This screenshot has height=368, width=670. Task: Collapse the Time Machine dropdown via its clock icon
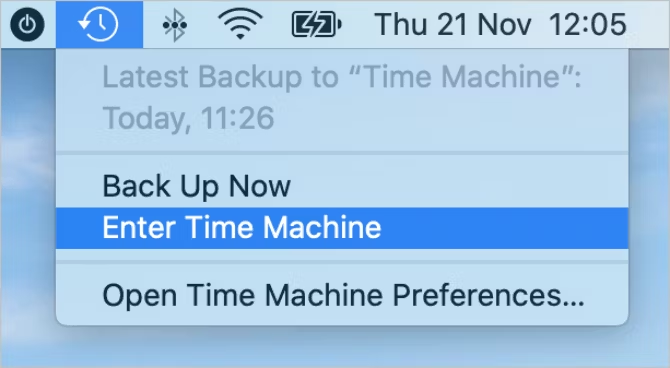99,24
